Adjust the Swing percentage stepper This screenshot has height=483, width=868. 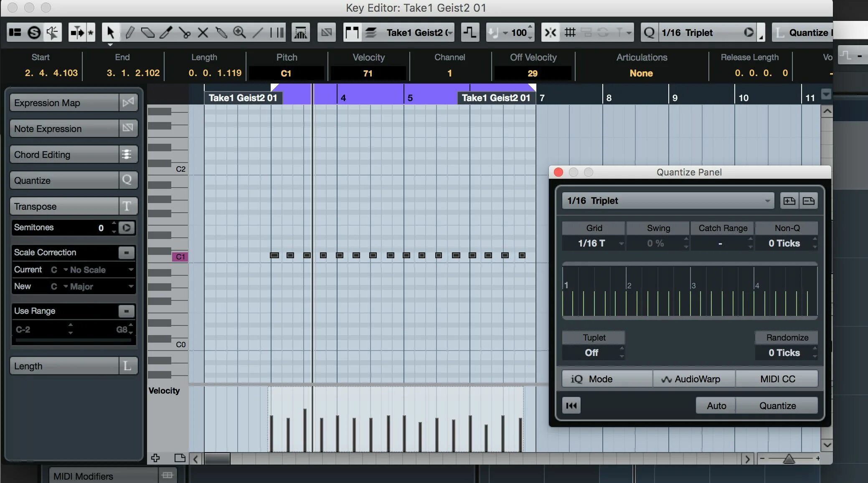[x=686, y=243]
